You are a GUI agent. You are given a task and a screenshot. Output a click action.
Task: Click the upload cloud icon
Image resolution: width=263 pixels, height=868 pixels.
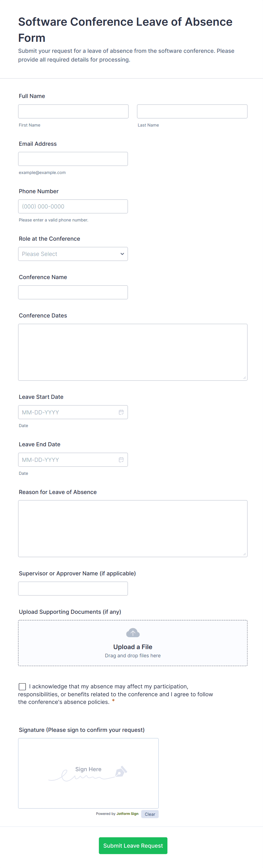pos(133,632)
